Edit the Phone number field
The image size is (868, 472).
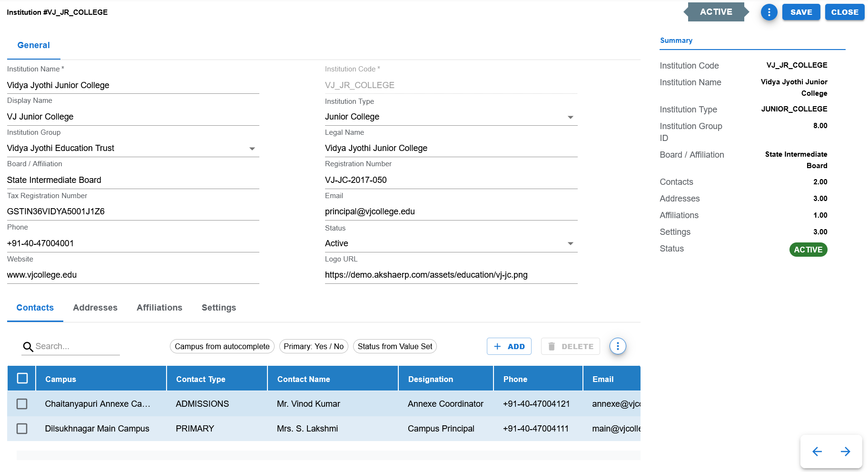click(x=133, y=243)
